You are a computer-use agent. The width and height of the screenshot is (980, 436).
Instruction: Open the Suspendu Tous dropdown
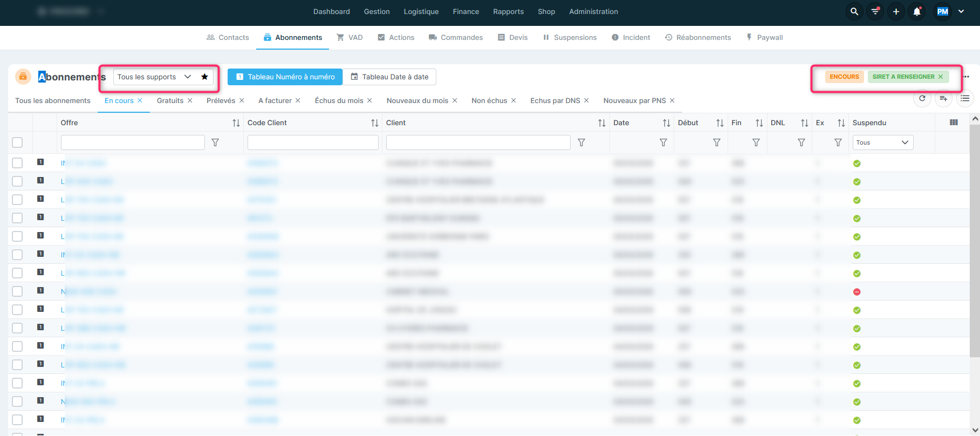[883, 142]
